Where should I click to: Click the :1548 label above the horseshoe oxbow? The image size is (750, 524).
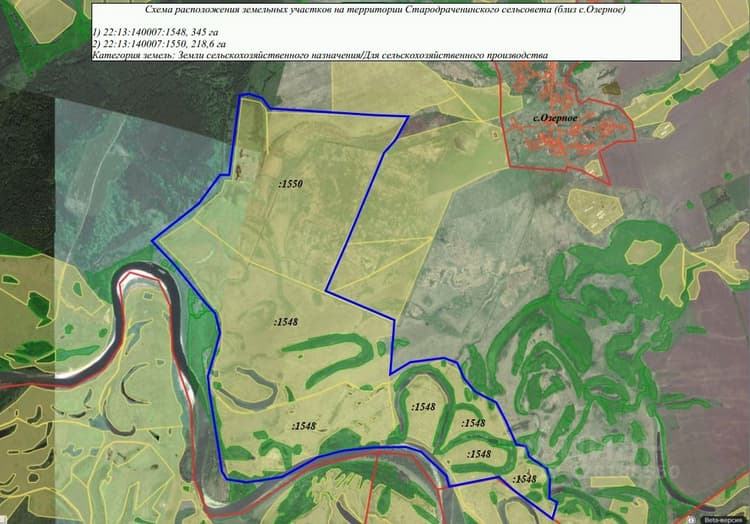286,322
